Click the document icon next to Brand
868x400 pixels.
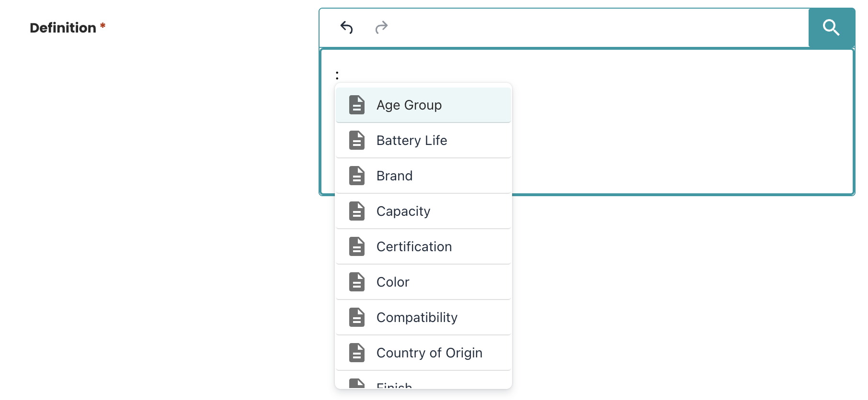tap(357, 176)
